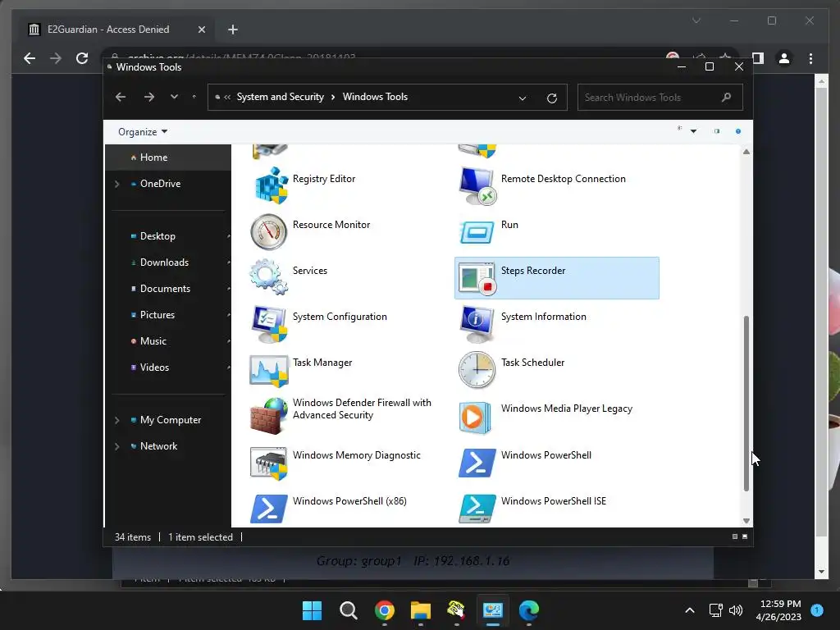Open Microsoft Edge from the taskbar
This screenshot has width=840, height=630.
tap(529, 610)
